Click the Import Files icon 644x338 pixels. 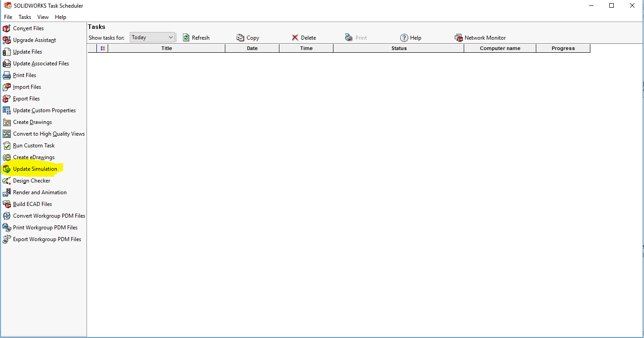pyautogui.click(x=6, y=87)
